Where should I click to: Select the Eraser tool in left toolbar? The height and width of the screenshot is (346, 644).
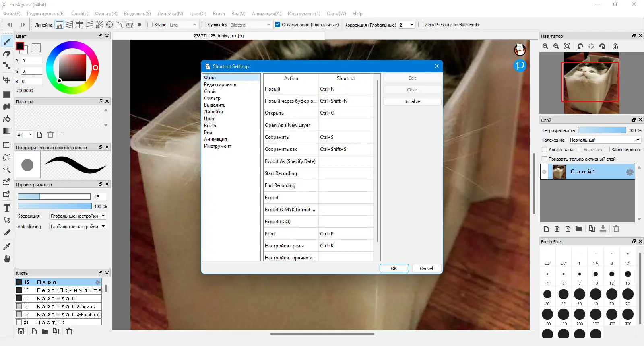click(x=7, y=54)
